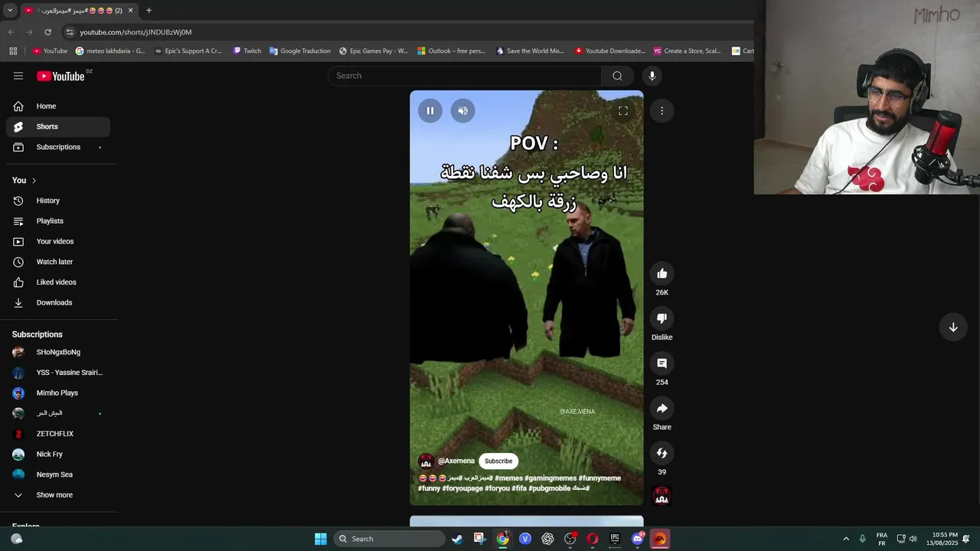Like the Short with 26K likes

click(x=662, y=274)
